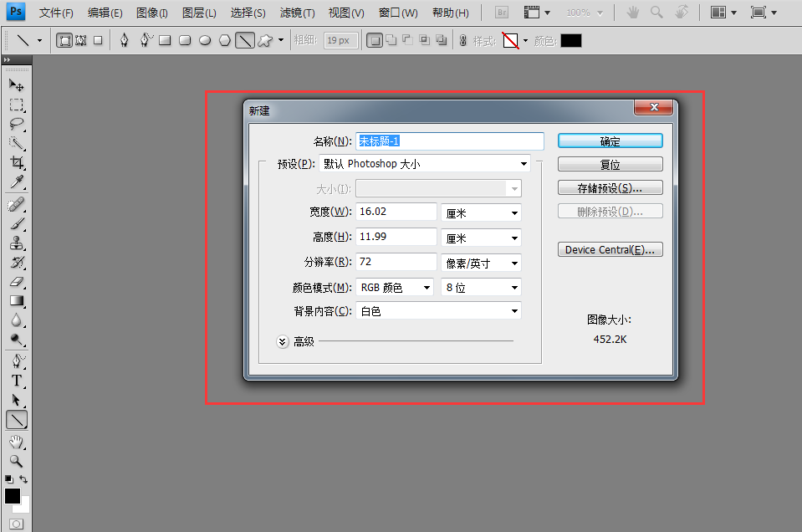The width and height of the screenshot is (802, 532).
Task: Select the Line tool in toolbox
Action: tap(17, 420)
